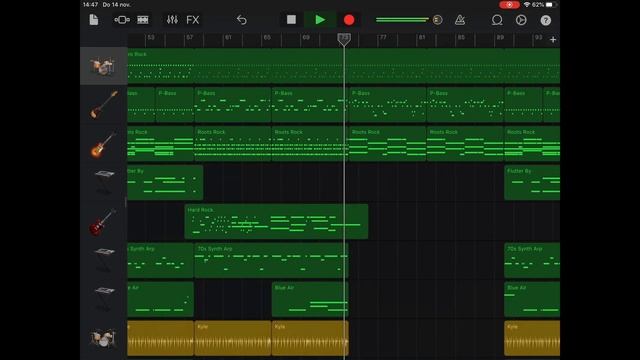Select 70s Synth Arp region below bar 93

click(532, 260)
